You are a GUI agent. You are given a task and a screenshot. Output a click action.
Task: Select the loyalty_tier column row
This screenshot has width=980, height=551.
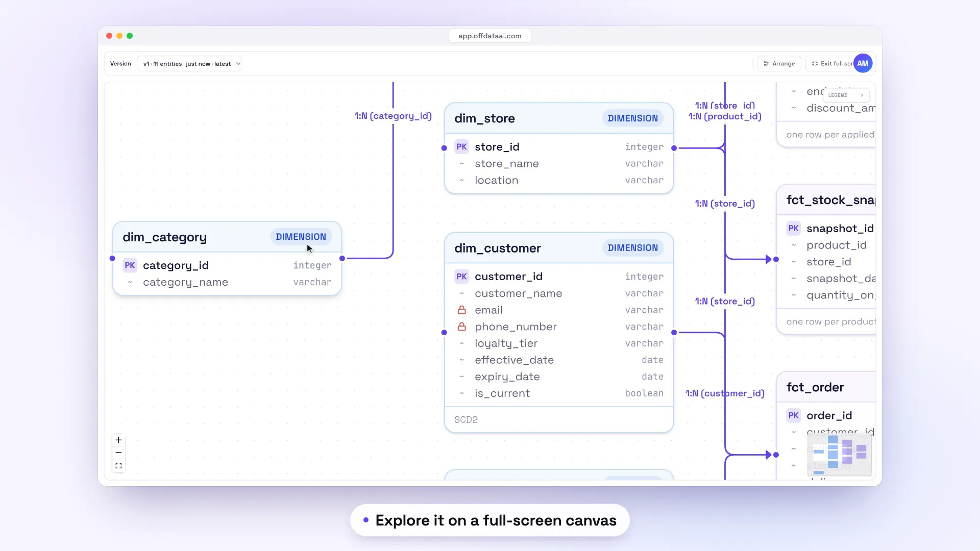pyautogui.click(x=559, y=343)
